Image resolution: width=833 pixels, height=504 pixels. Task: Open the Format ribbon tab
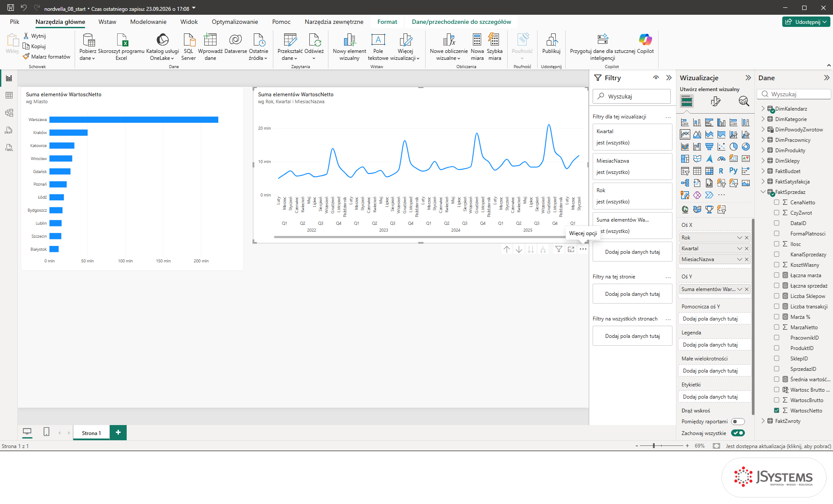387,22
